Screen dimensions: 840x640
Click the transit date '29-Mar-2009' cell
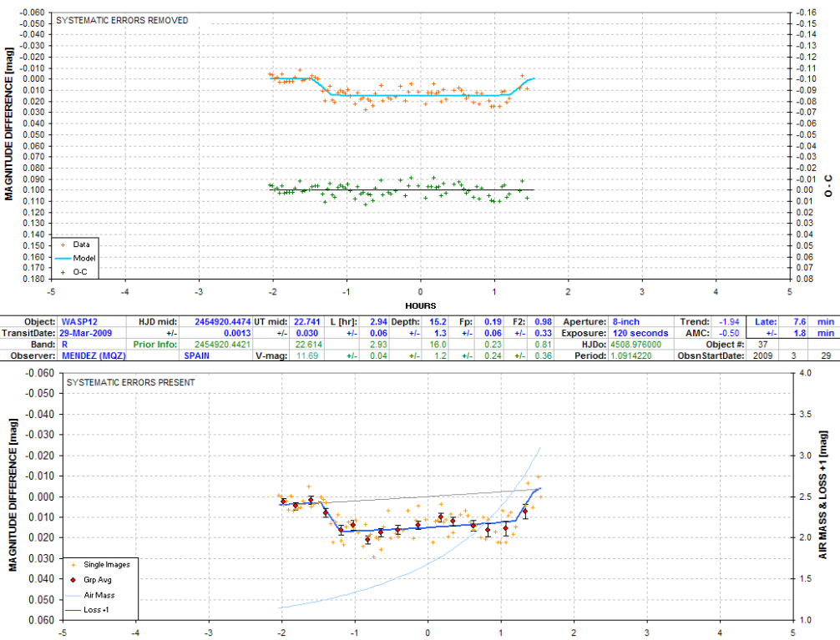click(x=85, y=333)
